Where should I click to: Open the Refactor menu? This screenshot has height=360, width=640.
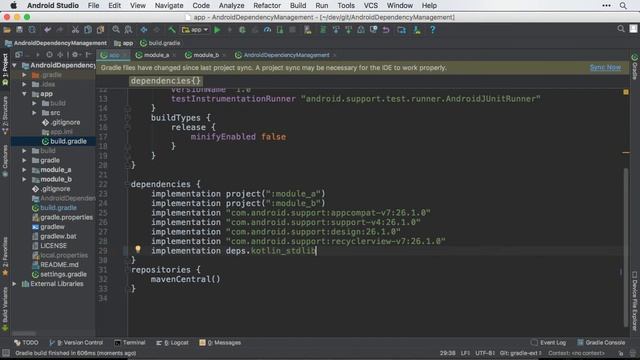(267, 6)
